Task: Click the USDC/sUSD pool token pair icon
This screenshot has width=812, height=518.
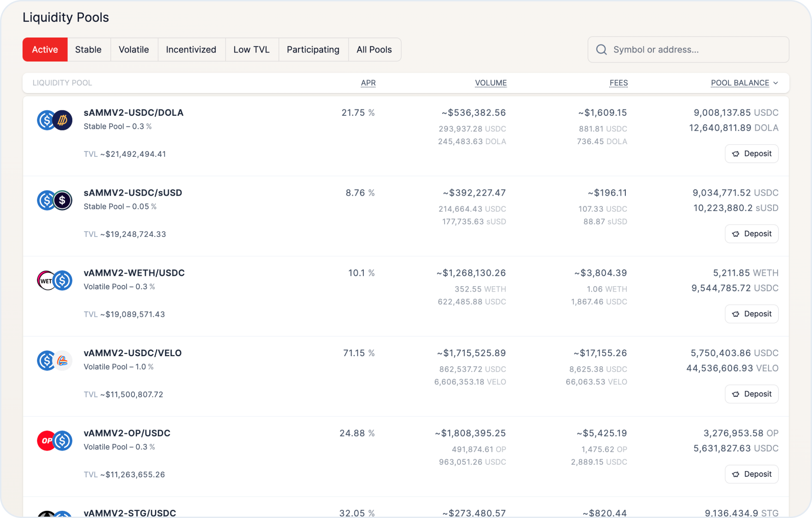Action: [55, 200]
